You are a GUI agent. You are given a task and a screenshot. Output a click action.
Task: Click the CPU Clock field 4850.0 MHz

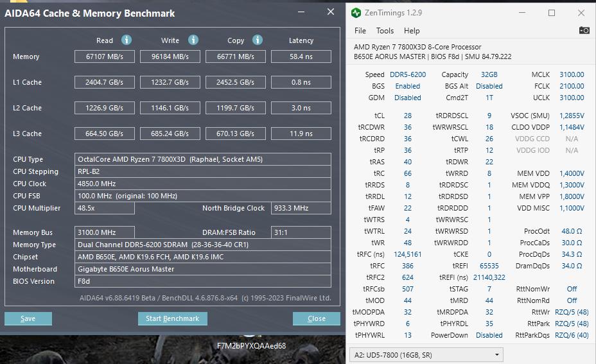pos(202,184)
